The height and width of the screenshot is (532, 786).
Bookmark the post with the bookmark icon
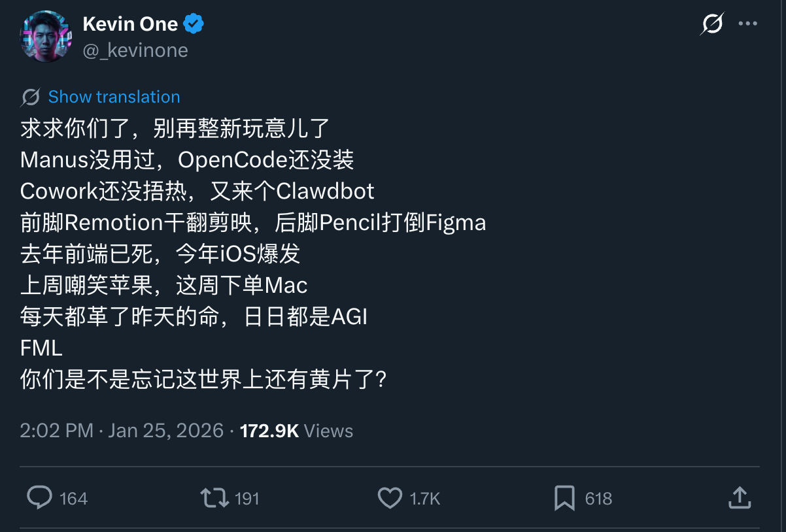click(x=564, y=498)
